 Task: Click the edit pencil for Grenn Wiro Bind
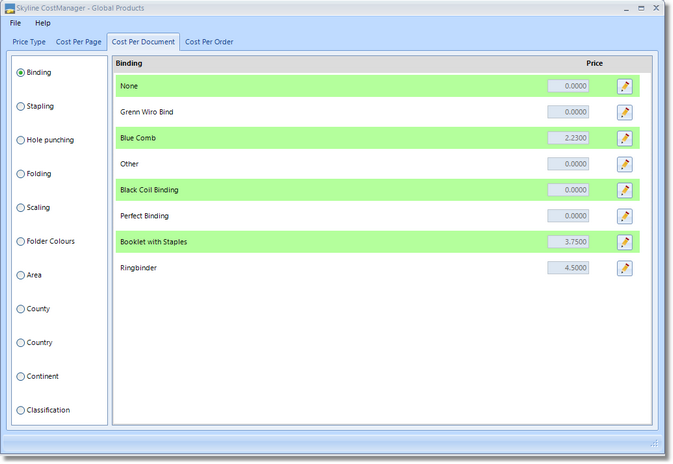click(624, 112)
